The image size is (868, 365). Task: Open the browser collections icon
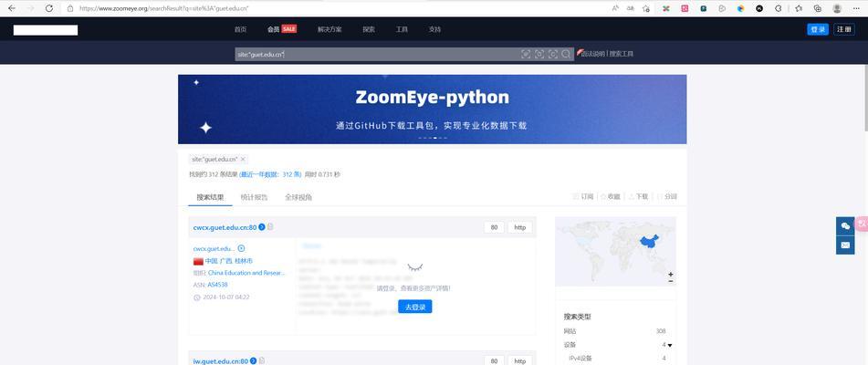818,8
